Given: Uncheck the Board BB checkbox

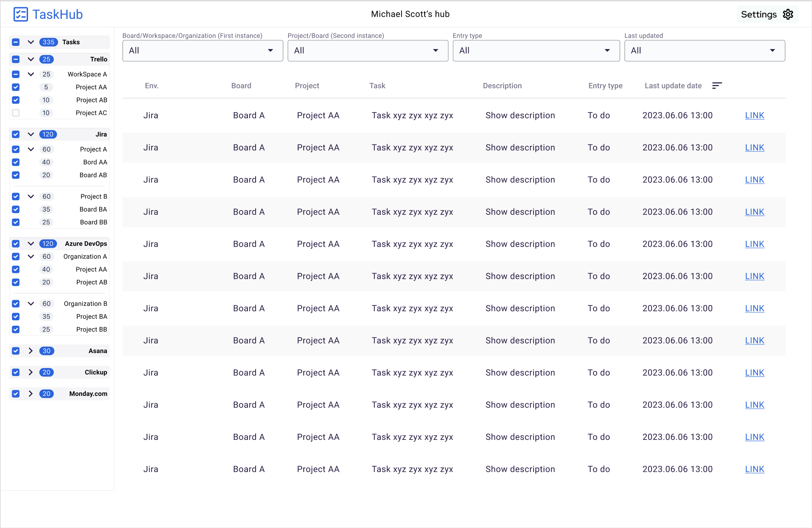Looking at the screenshot, I should tap(16, 222).
